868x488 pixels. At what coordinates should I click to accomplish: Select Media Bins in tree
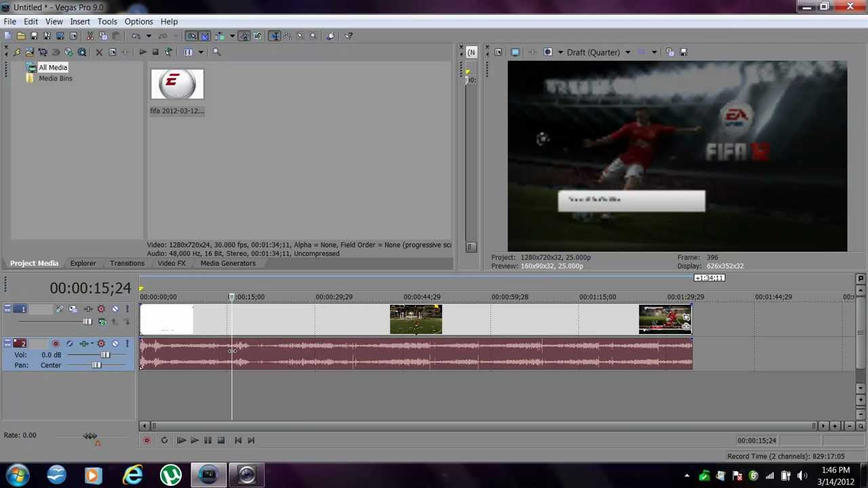55,79
